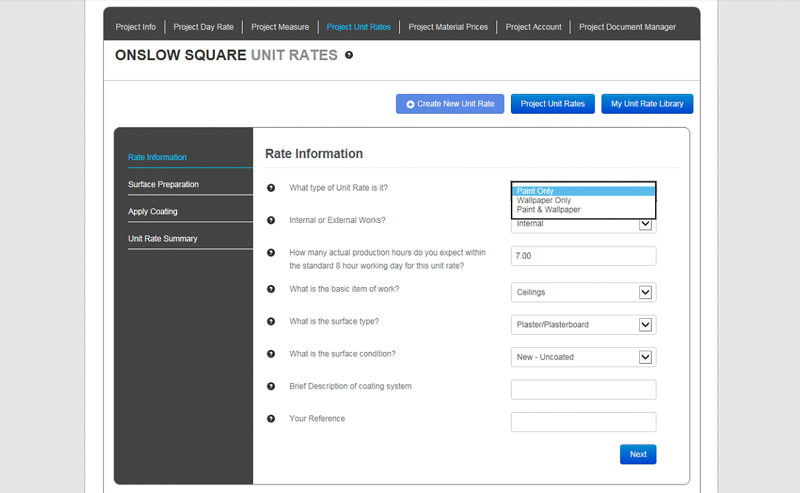
Task: Select the Project Unit Rates tab
Action: point(358,27)
